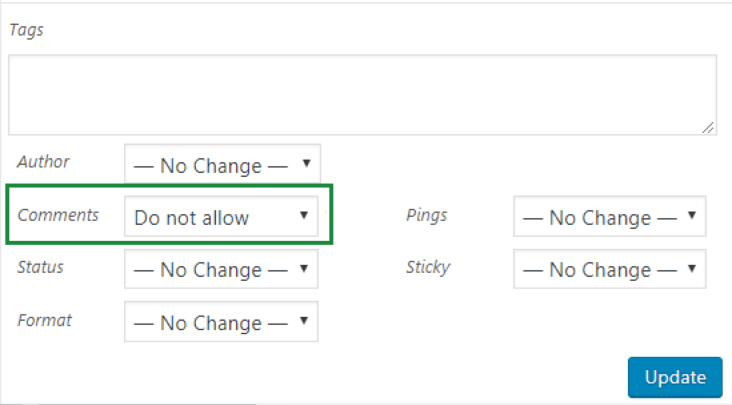Image resolution: width=732 pixels, height=405 pixels.
Task: Click the Status label
Action: tap(41, 267)
